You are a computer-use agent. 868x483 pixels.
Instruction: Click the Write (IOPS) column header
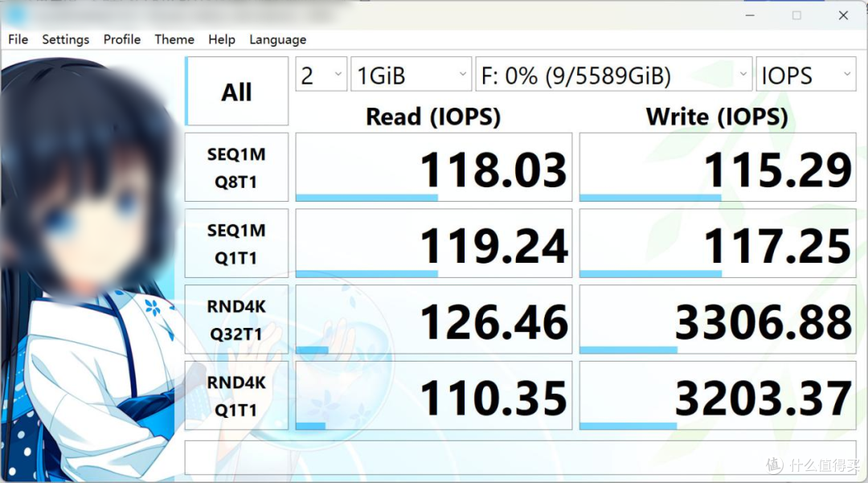(717, 117)
